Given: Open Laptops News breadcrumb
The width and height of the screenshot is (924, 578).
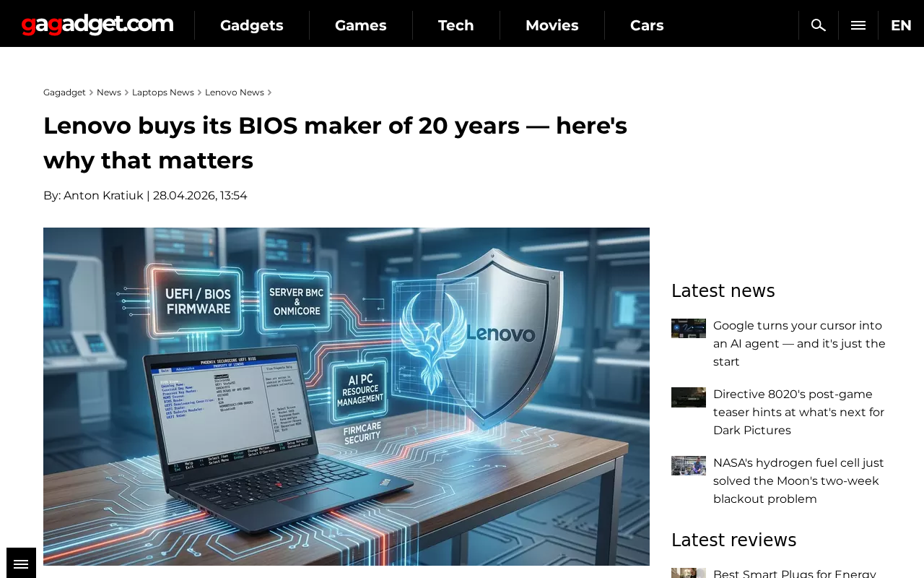Looking at the screenshot, I should pos(163,92).
